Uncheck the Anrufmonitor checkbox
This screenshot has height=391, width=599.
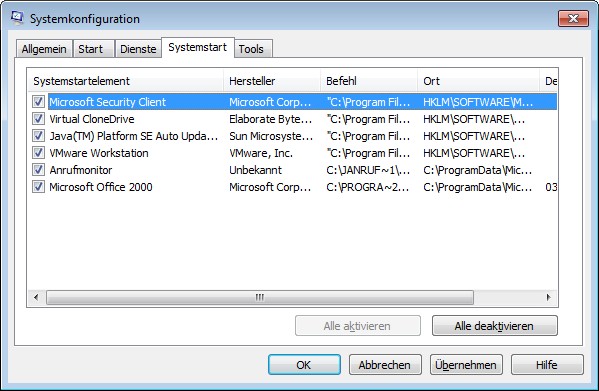click(38, 170)
